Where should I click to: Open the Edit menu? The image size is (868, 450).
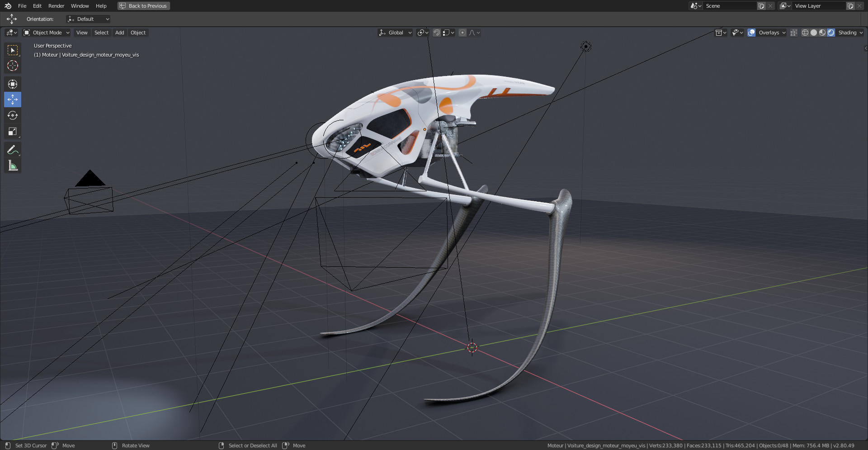[38, 6]
